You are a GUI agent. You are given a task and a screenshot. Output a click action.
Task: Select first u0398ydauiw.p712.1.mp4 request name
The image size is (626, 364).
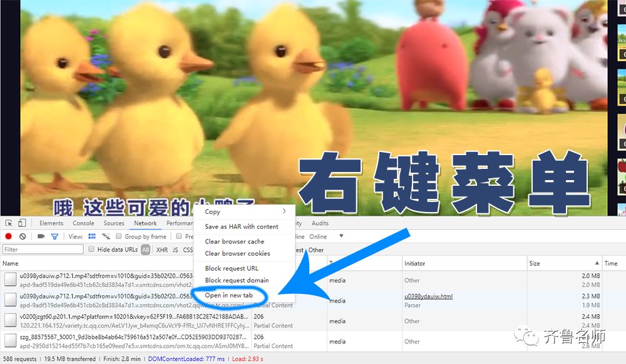tap(106, 276)
